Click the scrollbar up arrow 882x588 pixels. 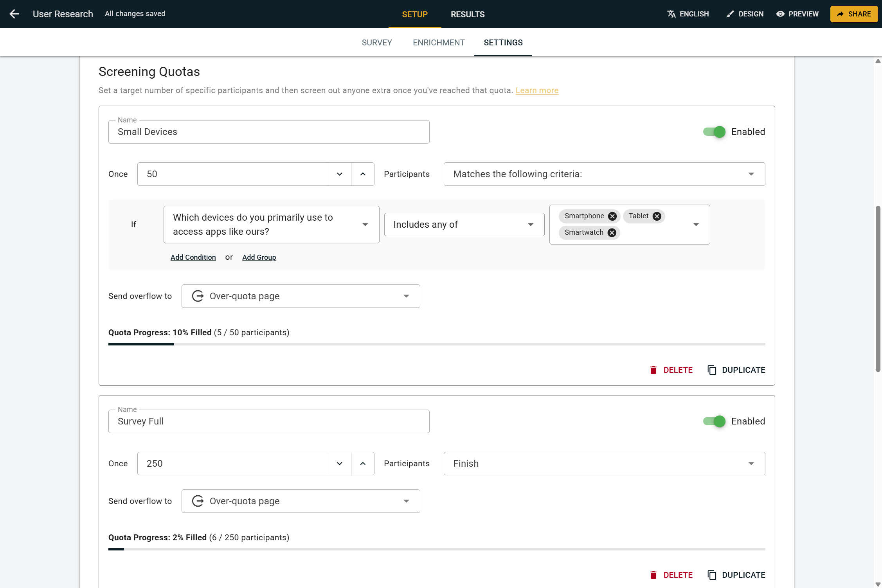coord(878,61)
